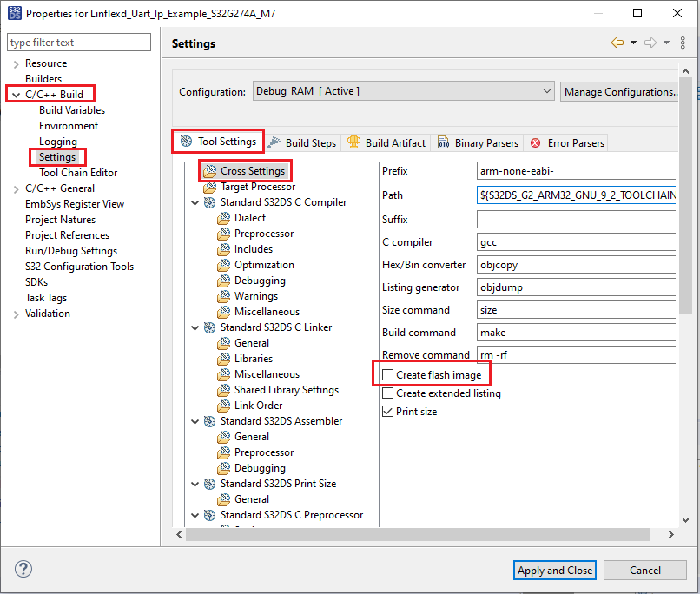Click the Standard S32DS Assembler tool icon

(209, 421)
